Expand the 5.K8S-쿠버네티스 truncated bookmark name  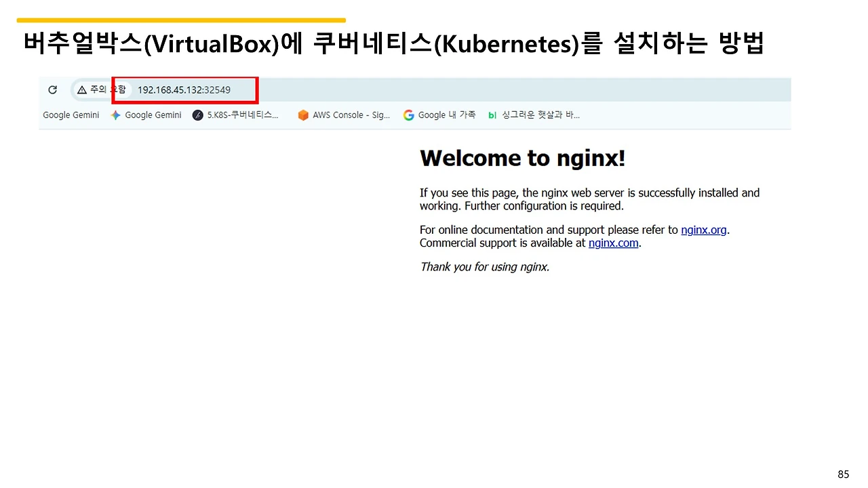(x=241, y=115)
